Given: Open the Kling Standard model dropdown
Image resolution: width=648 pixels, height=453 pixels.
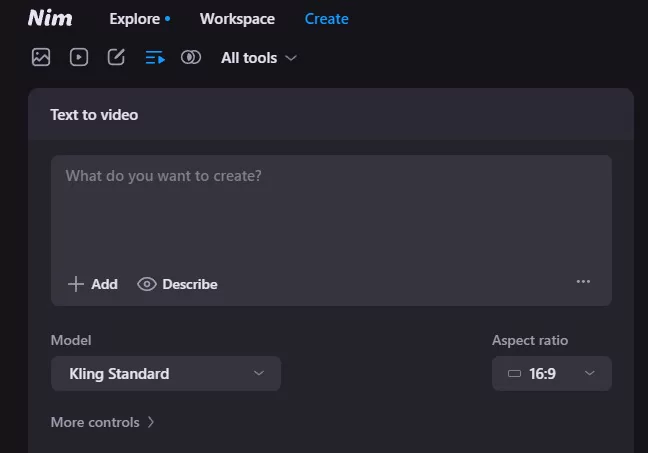Looking at the screenshot, I should click(166, 374).
